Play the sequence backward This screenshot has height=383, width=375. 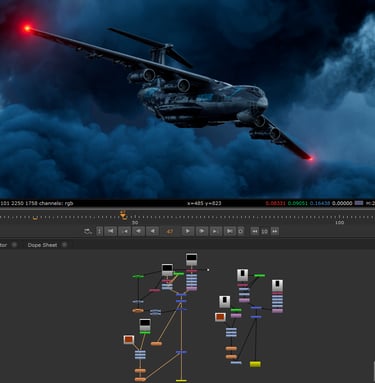pos(153,231)
